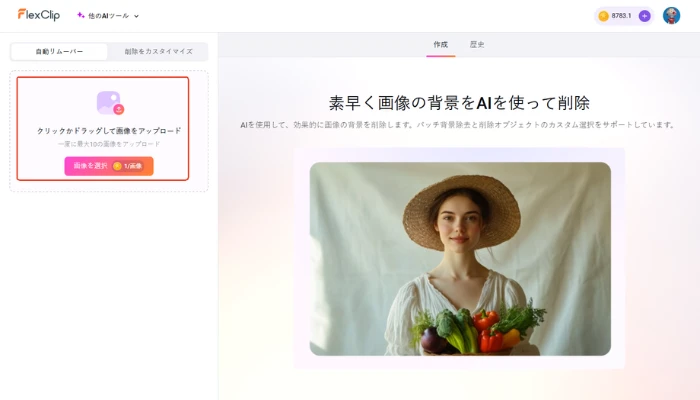Click the sparkle icon beside 他のAIツール
The width and height of the screenshot is (700, 400).
81,15
